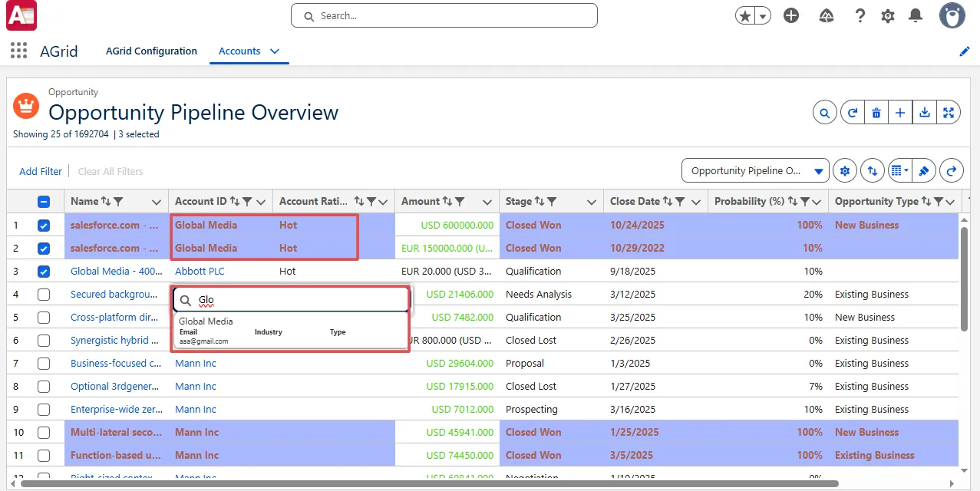Open the Trailhead guidance icon
Image resolution: width=980 pixels, height=491 pixels.
click(x=827, y=15)
